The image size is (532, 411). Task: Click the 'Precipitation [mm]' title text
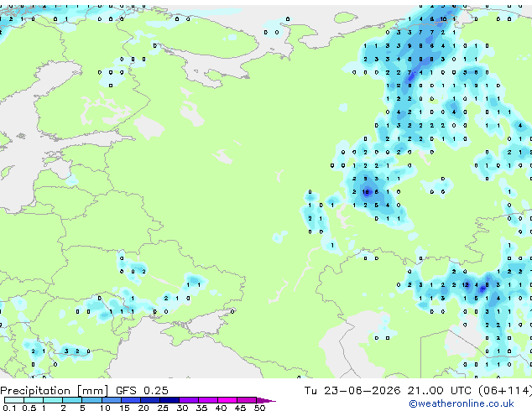click(x=55, y=391)
